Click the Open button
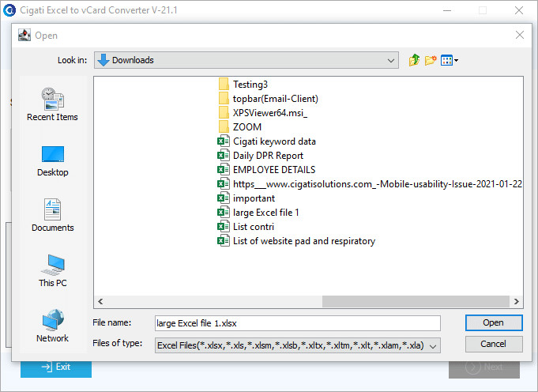538x392 pixels. point(494,322)
